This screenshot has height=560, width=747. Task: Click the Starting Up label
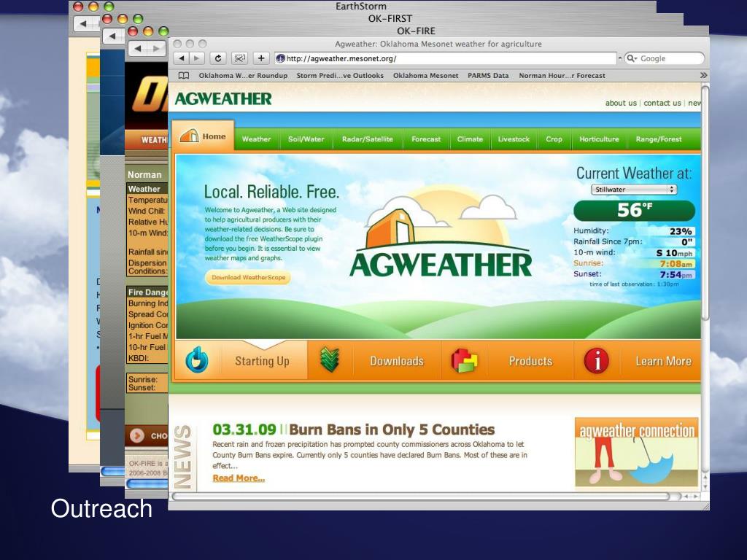pyautogui.click(x=262, y=361)
